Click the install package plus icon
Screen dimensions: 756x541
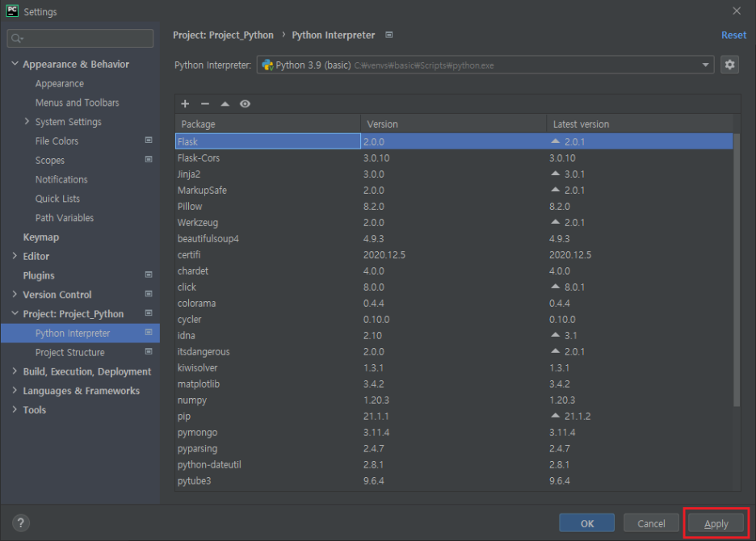click(185, 103)
